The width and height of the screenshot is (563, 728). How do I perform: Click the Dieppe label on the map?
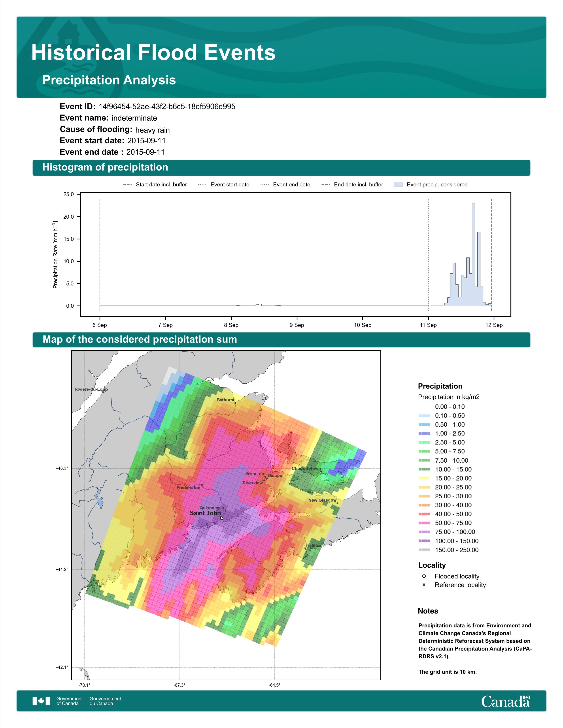click(x=275, y=475)
